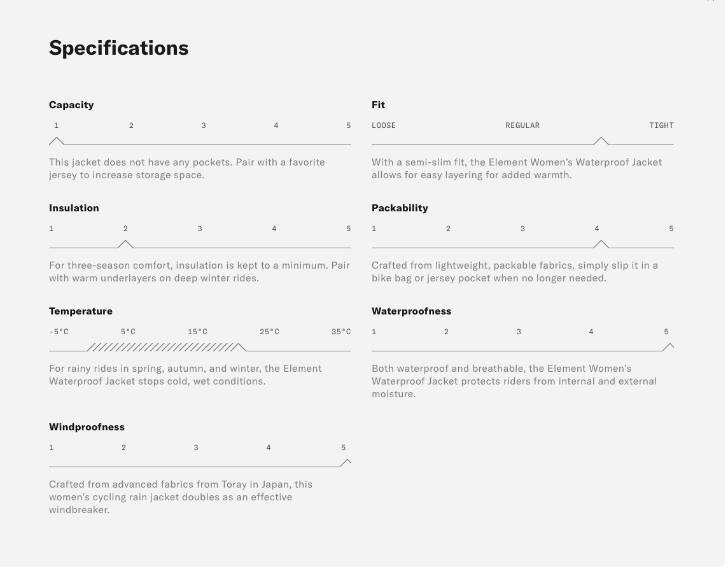
Task: Click the Specifications heading
Action: point(118,48)
